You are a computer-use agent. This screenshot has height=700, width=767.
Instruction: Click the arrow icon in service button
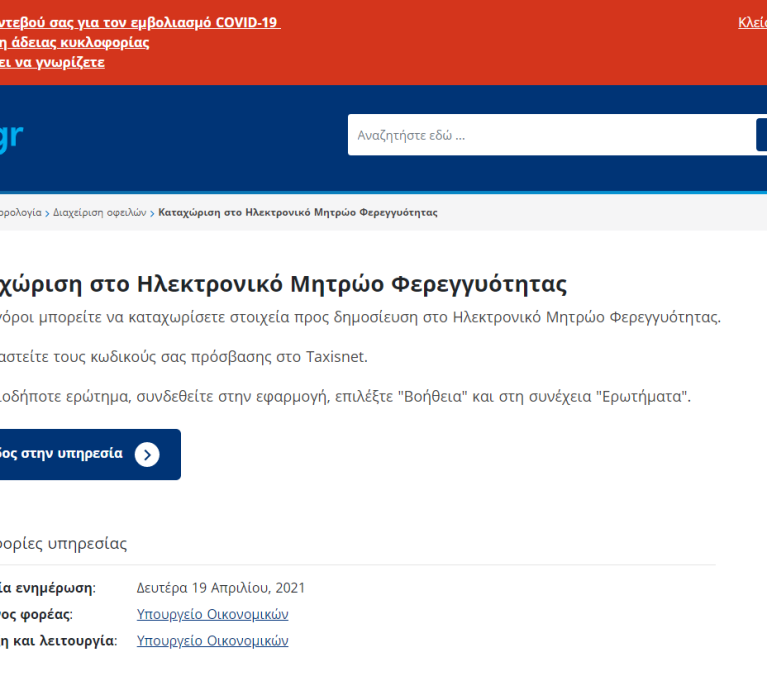pyautogui.click(x=147, y=455)
